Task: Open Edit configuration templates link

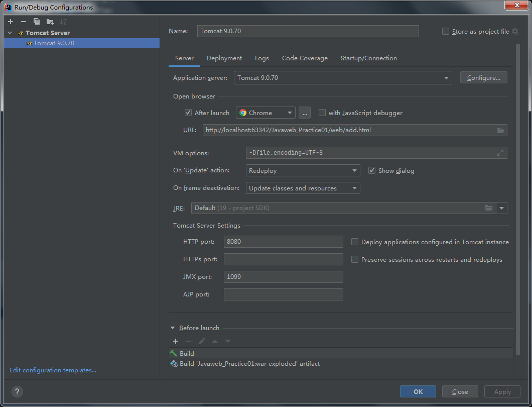Action: coord(53,370)
